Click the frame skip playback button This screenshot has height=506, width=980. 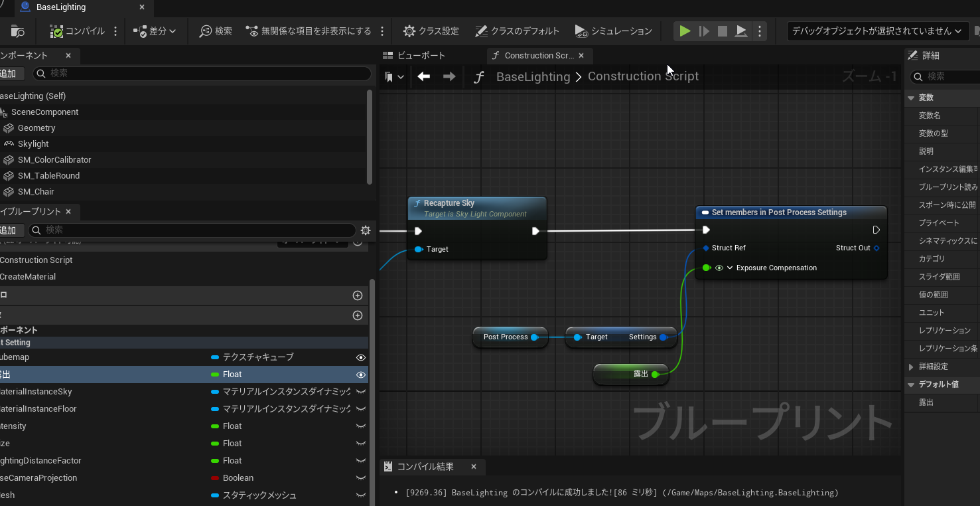[x=704, y=31]
